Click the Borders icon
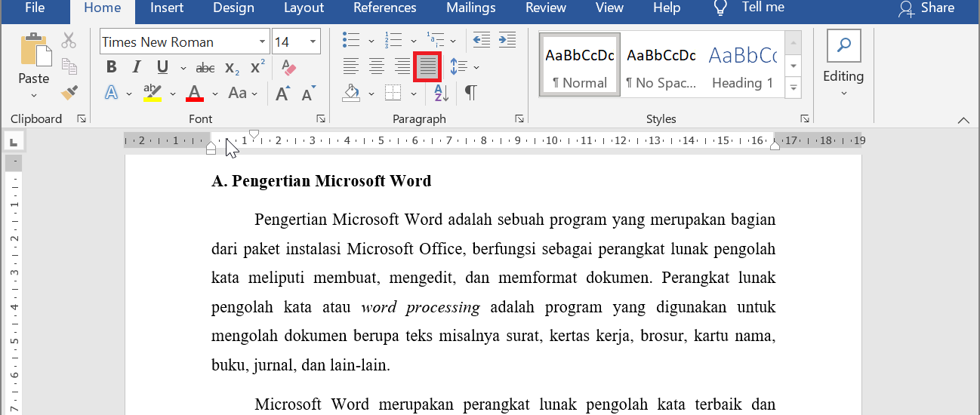The width and height of the screenshot is (980, 415). 393,93
